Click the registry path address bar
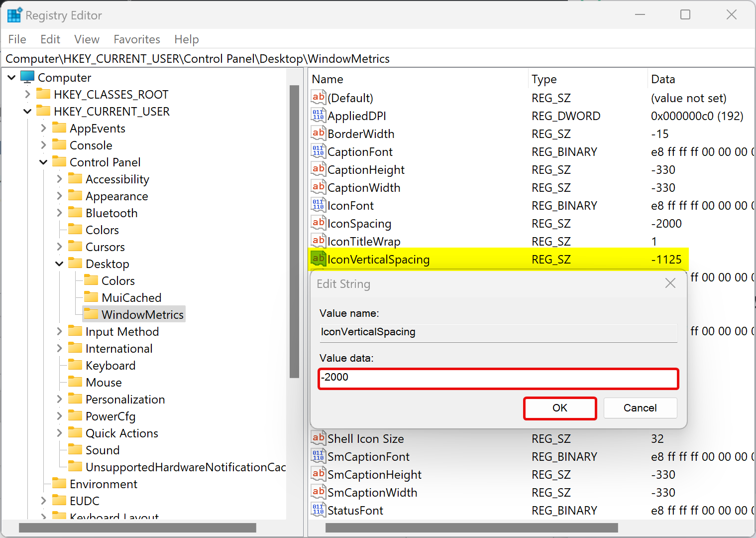The image size is (756, 538). 378,59
